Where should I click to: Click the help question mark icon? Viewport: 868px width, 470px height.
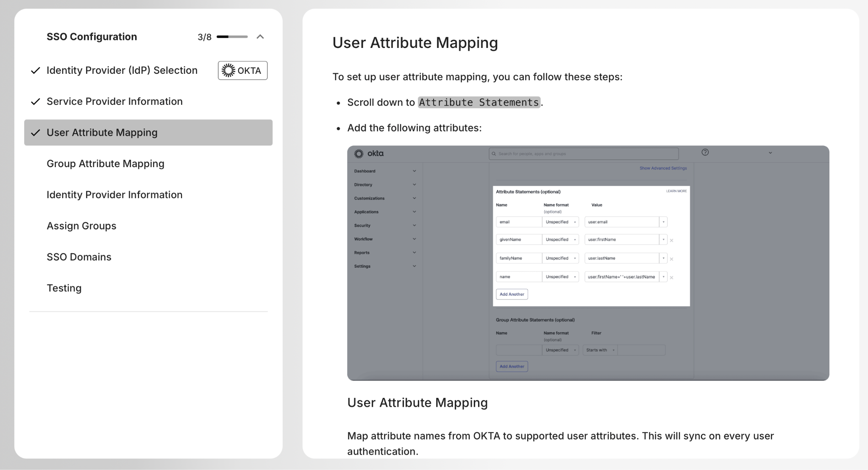(x=705, y=152)
